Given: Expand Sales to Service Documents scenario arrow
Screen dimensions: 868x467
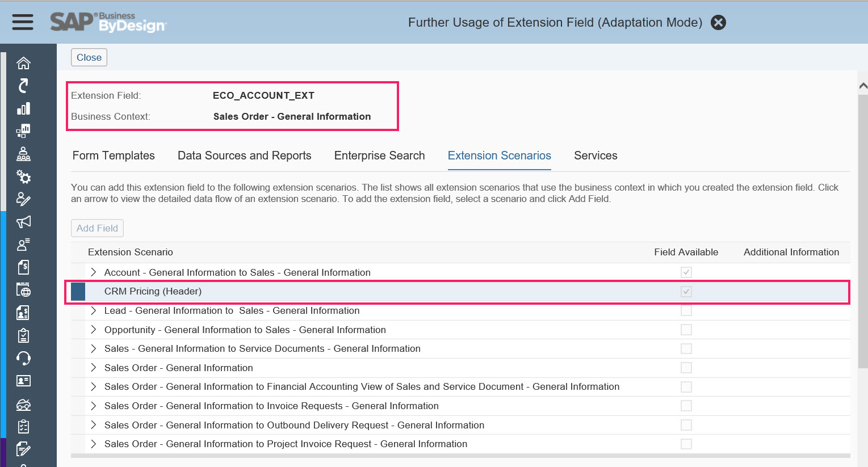Looking at the screenshot, I should pyautogui.click(x=94, y=348).
